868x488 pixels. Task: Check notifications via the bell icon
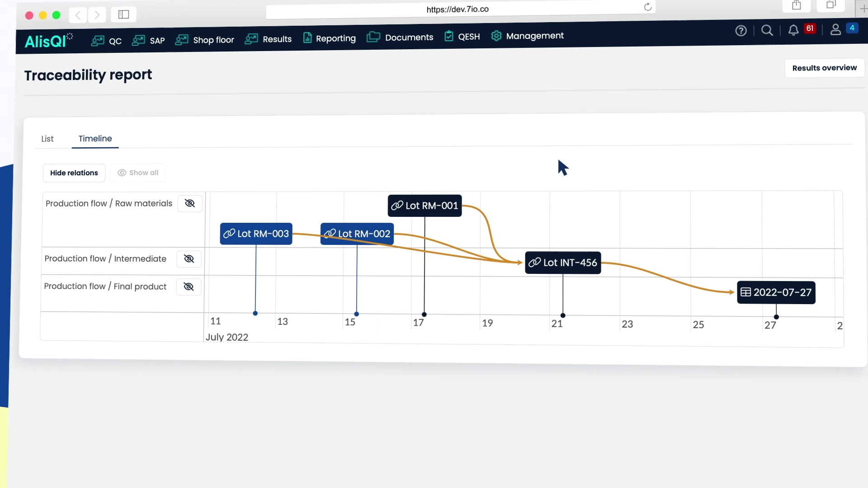(794, 30)
